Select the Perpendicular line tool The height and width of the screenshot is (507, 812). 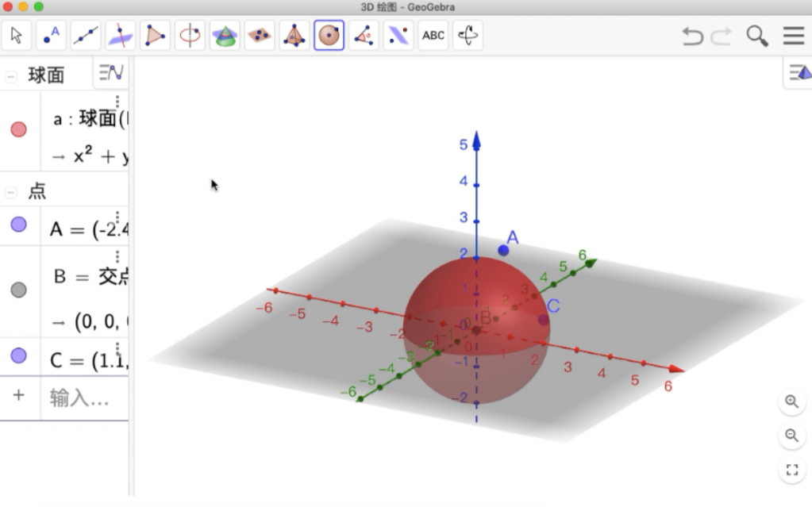pyautogui.click(x=120, y=36)
